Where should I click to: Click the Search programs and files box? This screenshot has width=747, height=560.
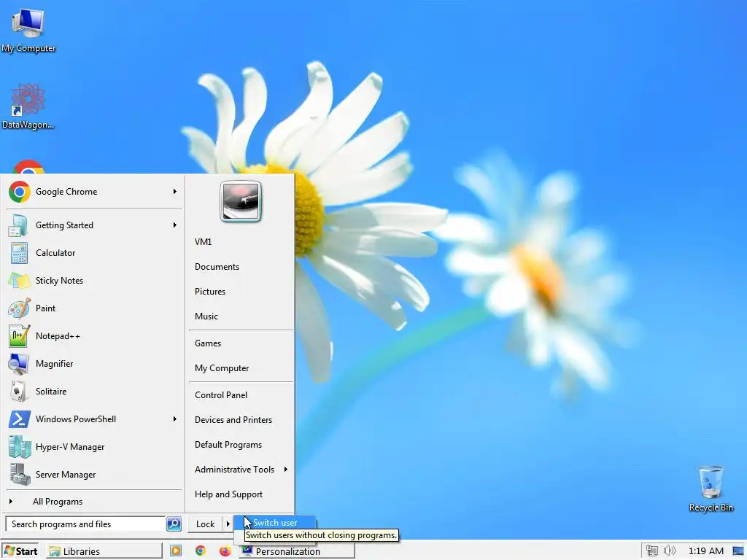click(x=85, y=524)
